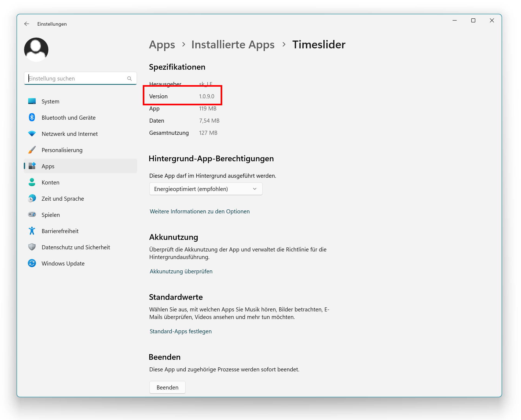Viewport: 521px width, 420px height.
Task: Click the Konten person icon
Action: [x=32, y=182]
